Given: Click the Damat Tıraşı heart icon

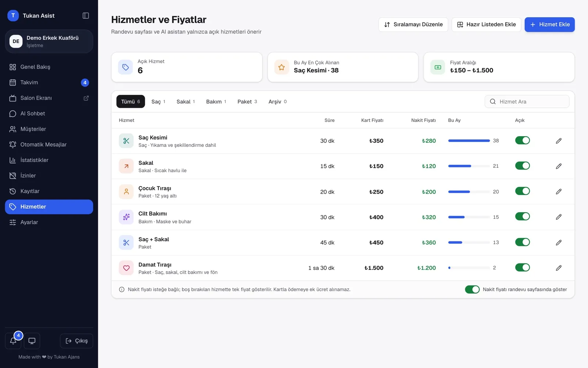Looking at the screenshot, I should 126,268.
